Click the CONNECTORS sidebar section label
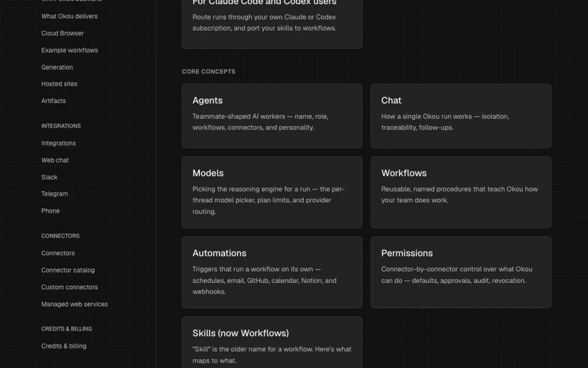The width and height of the screenshot is (588, 368). pyautogui.click(x=60, y=236)
